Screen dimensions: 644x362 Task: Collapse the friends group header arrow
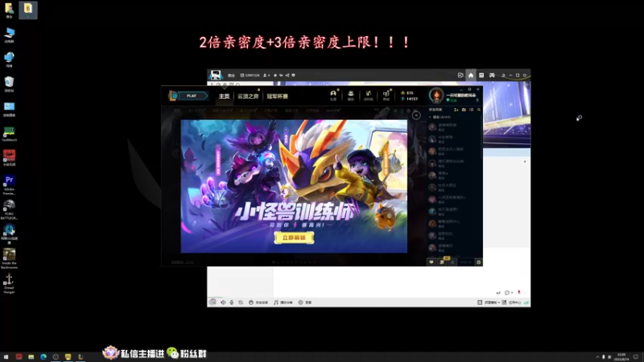click(x=430, y=117)
